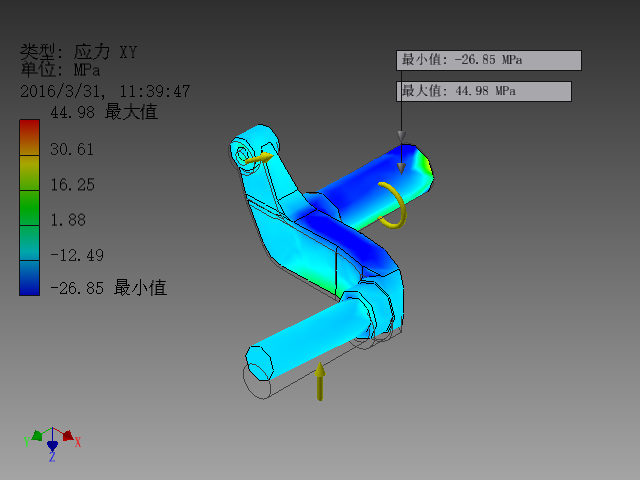Screen dimensions: 640x480
Task: Click the result type text 应力 XY
Action: [x=105, y=52]
